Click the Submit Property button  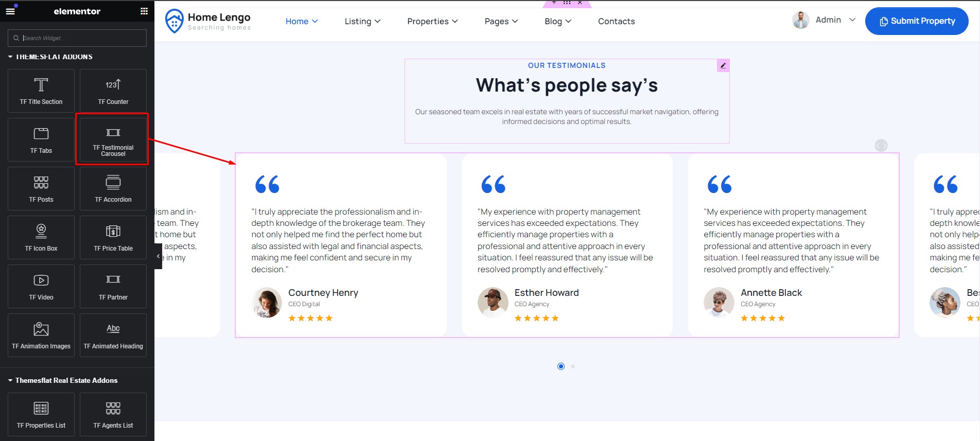(x=917, y=21)
